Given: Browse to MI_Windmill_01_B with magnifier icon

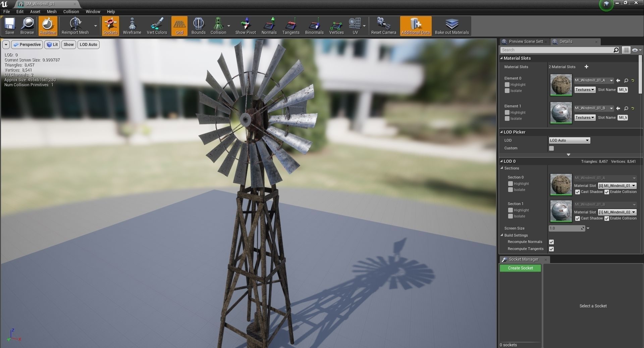Looking at the screenshot, I should (x=626, y=108).
